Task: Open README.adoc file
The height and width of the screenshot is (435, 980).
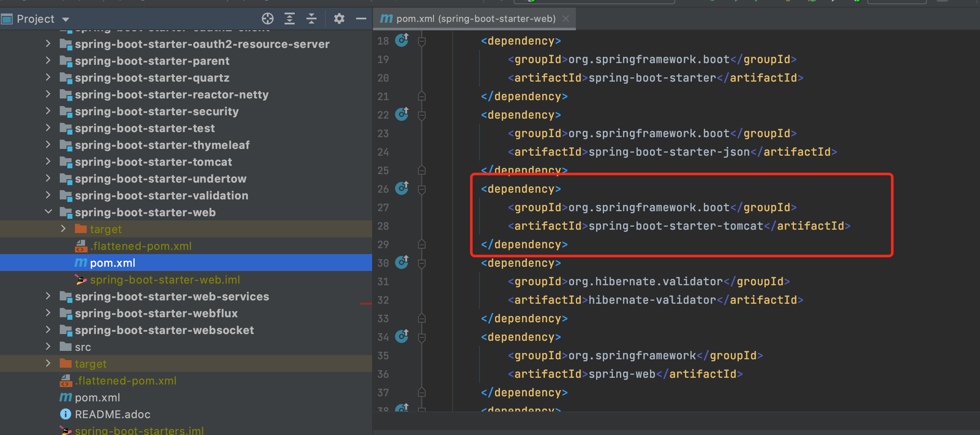Action: click(186, 414)
